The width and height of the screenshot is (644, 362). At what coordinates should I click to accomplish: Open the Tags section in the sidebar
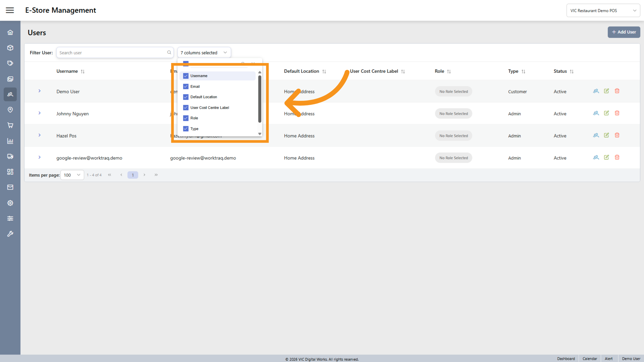tap(10, 63)
